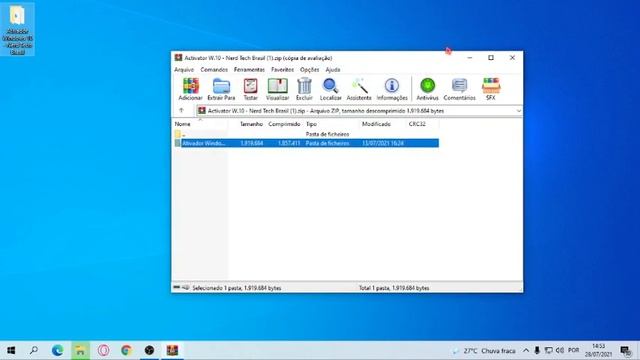640x360 pixels.
Task: Click 'Total 1 pasta' status text
Action: tap(394, 288)
